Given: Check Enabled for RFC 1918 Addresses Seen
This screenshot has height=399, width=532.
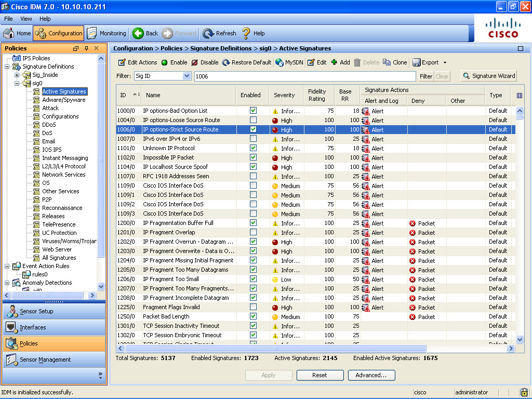Looking at the screenshot, I should 253,176.
